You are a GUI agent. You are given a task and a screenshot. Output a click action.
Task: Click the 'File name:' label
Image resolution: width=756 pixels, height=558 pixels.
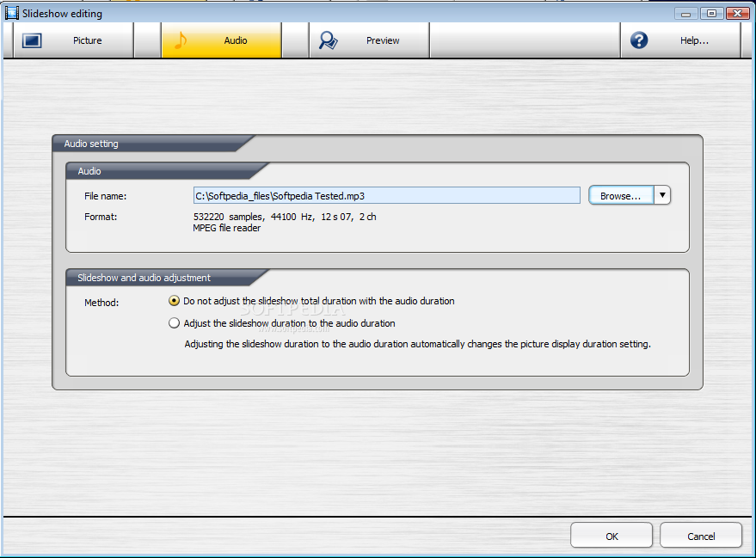(x=105, y=196)
